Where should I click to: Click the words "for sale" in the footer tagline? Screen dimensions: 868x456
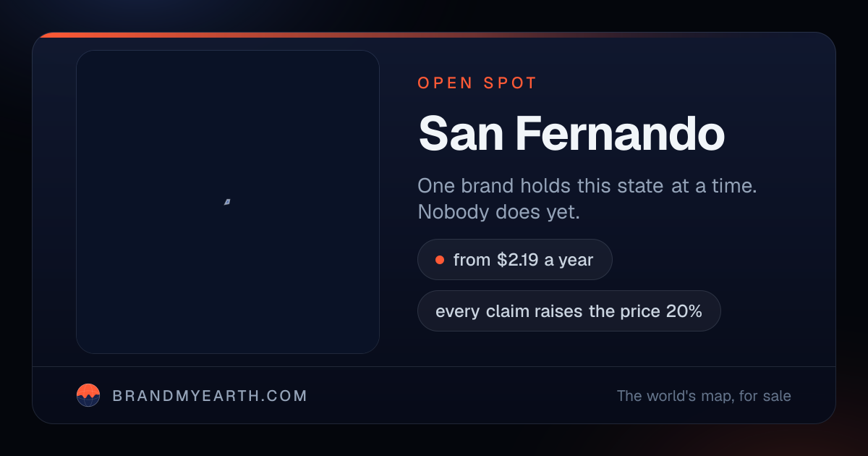pyautogui.click(x=765, y=396)
